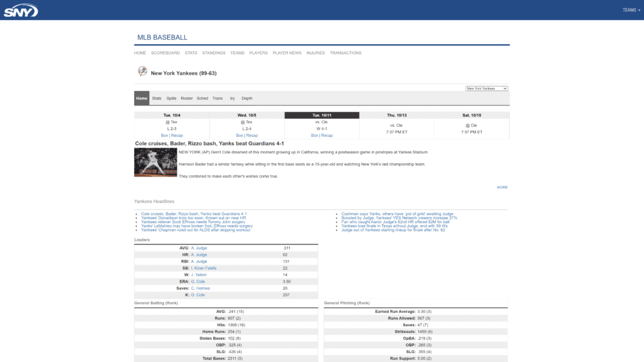Go to HOME in MLB navigation
The height and width of the screenshot is (362, 644).
click(x=140, y=53)
